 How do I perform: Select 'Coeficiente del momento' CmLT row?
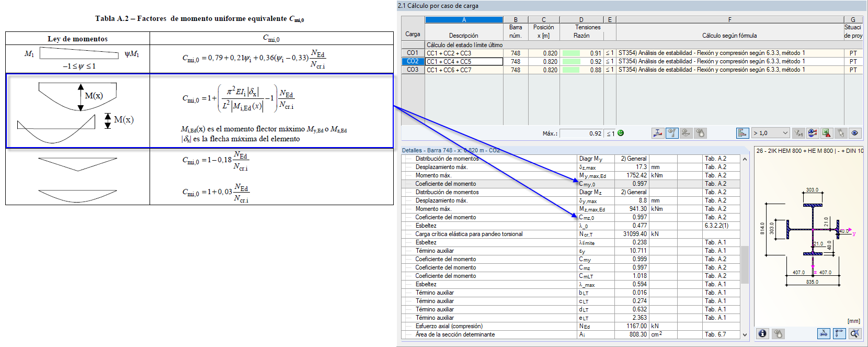tap(570, 276)
